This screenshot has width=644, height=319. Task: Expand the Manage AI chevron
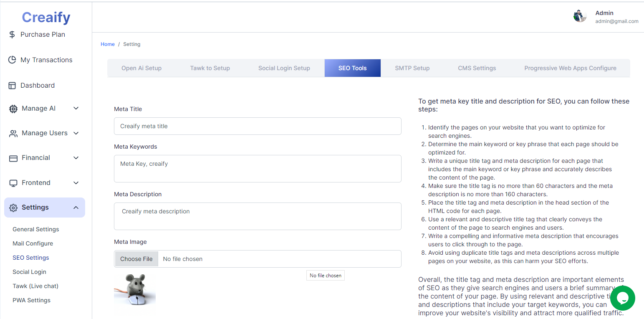(x=76, y=109)
